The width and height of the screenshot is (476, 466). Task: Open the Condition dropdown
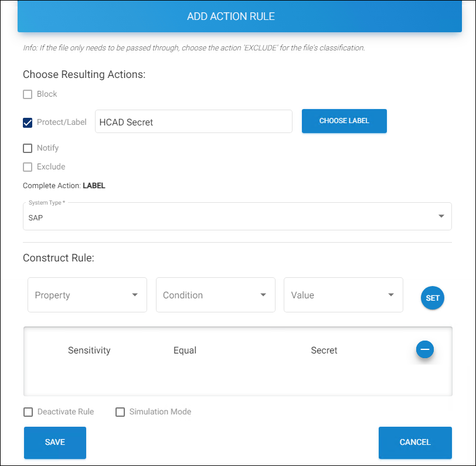pos(215,295)
